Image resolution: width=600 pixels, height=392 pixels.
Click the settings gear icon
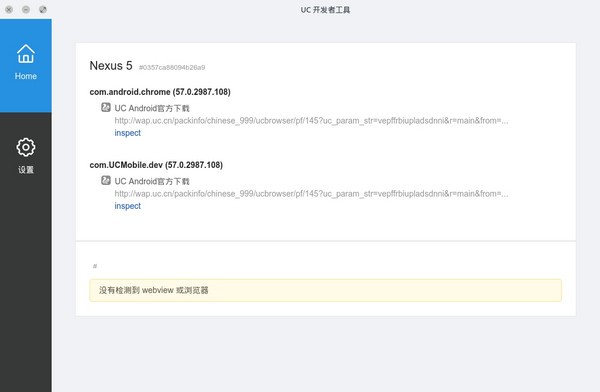(x=26, y=147)
